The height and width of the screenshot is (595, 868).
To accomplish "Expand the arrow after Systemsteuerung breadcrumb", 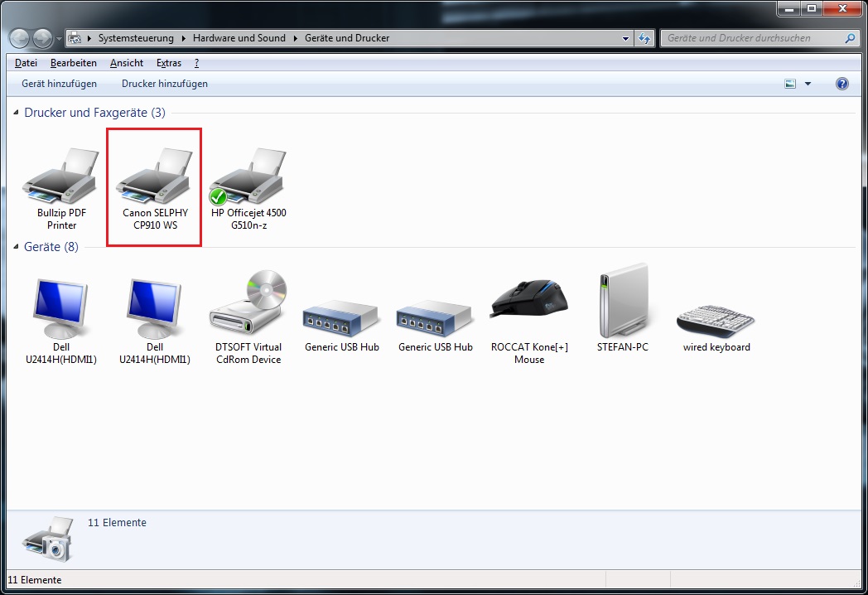I will [183, 38].
